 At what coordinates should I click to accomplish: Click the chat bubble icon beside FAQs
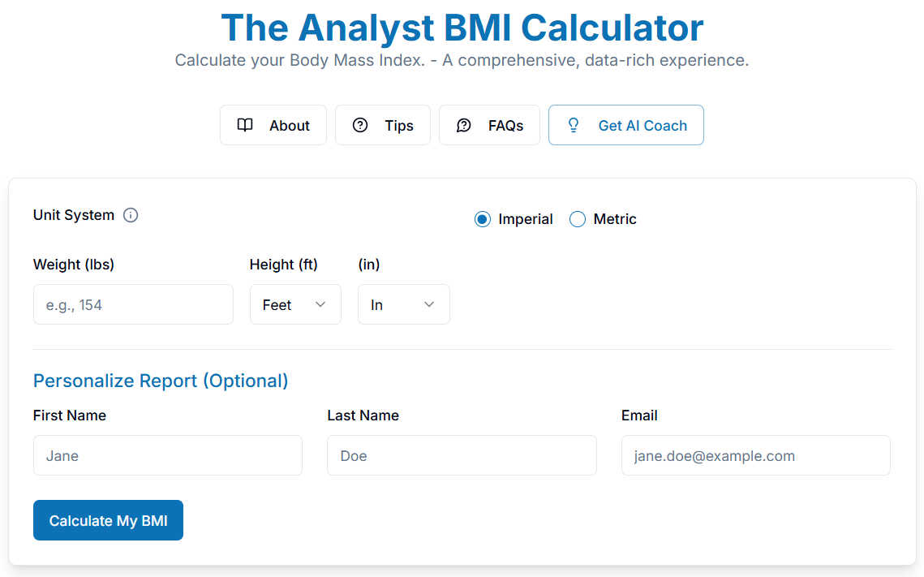point(464,125)
